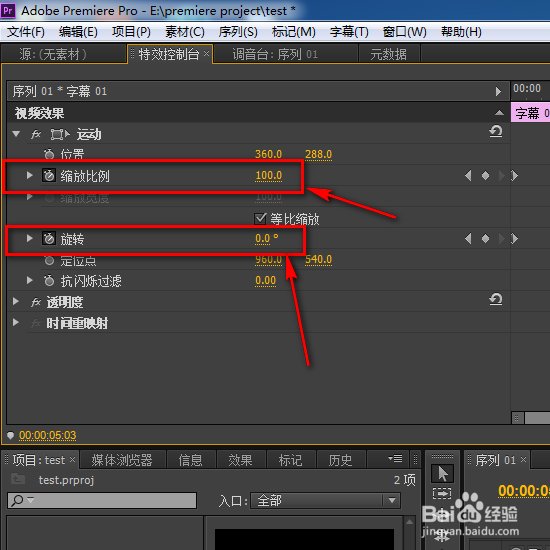Click the 运动 transform box icon

60,134
